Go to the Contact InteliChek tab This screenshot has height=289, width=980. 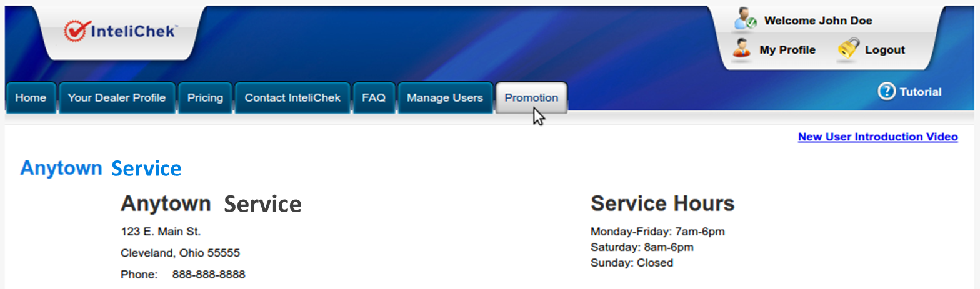point(292,98)
